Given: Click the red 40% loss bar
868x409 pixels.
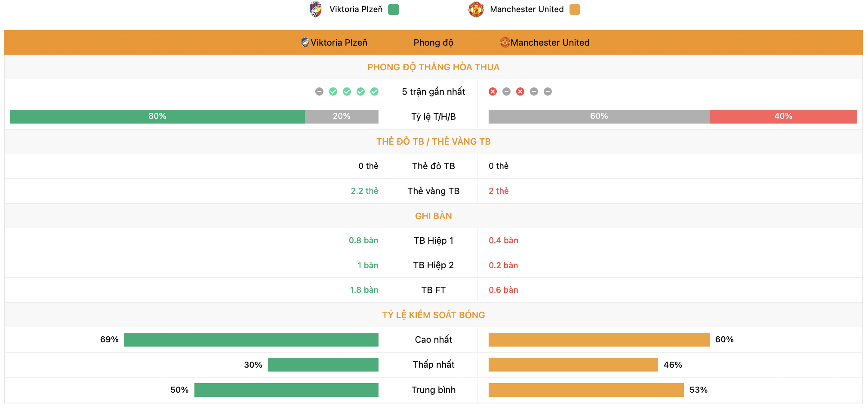Looking at the screenshot, I should pos(783,116).
